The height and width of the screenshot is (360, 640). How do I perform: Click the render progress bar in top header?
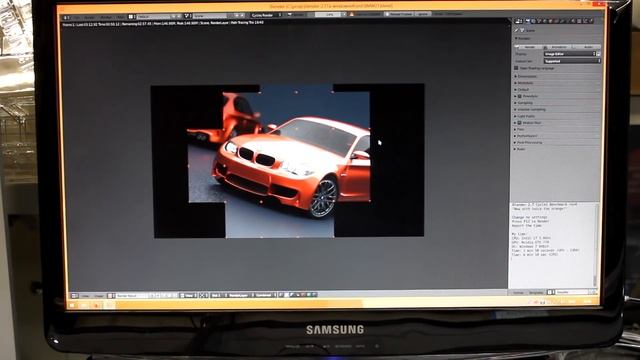coord(329,14)
